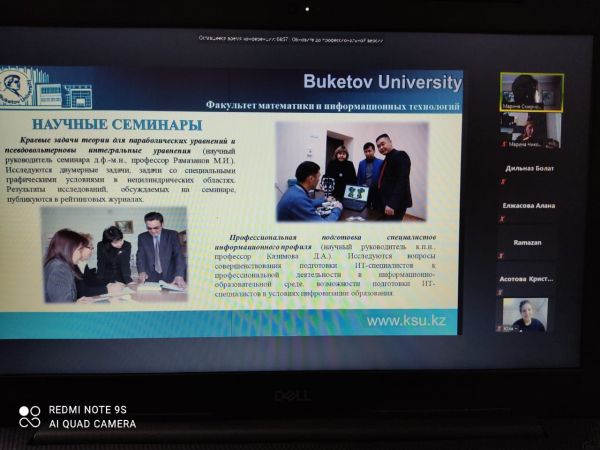Select Марина Чико video thumbnail

pos(531,129)
